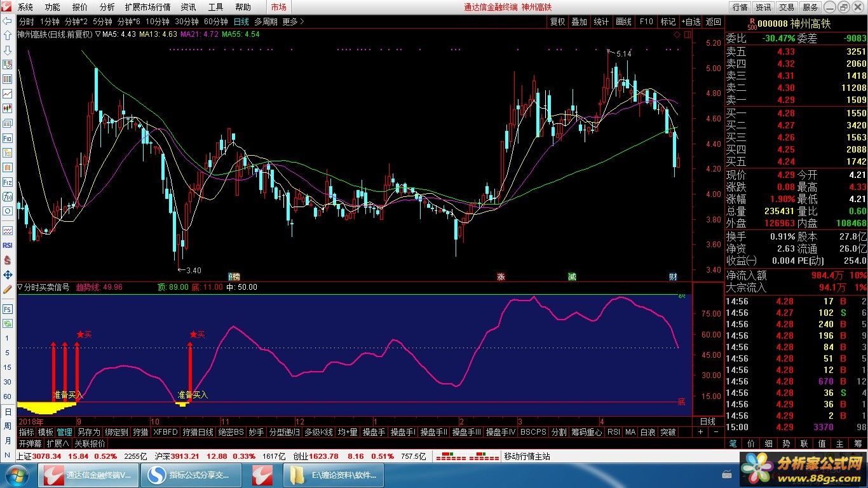868x488 pixels.
Task: Open the 统计 statistics option
Action: pos(601,21)
